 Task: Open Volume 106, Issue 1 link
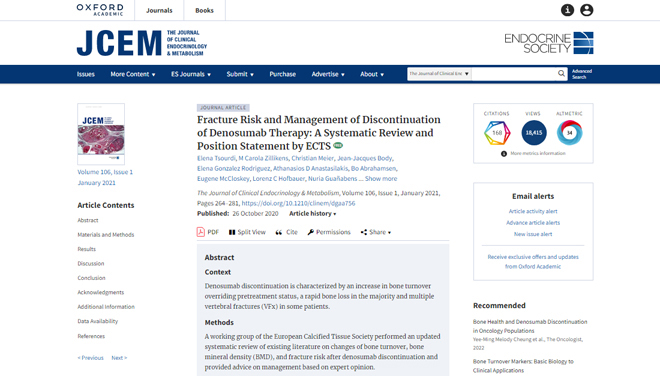click(x=105, y=172)
